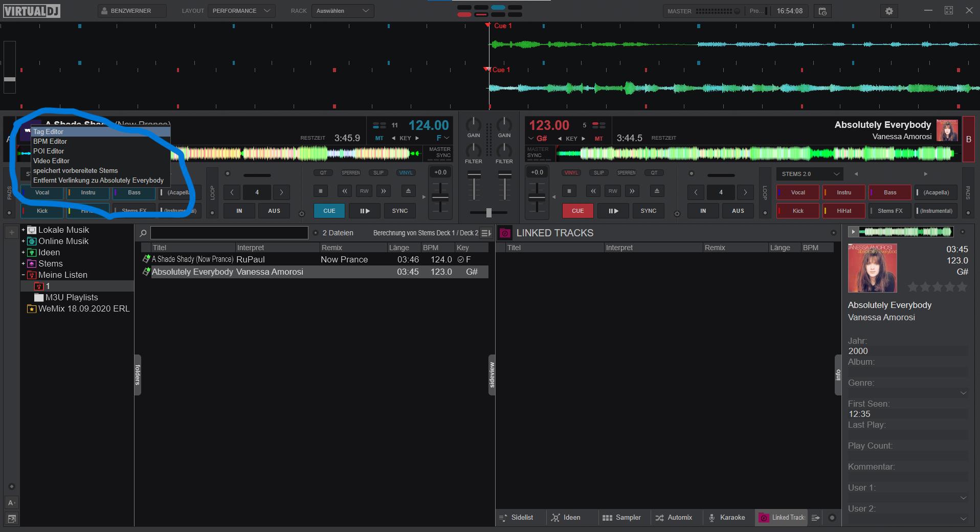Click BENZWERNER user account button
This screenshot has width=980, height=532.
131,11
